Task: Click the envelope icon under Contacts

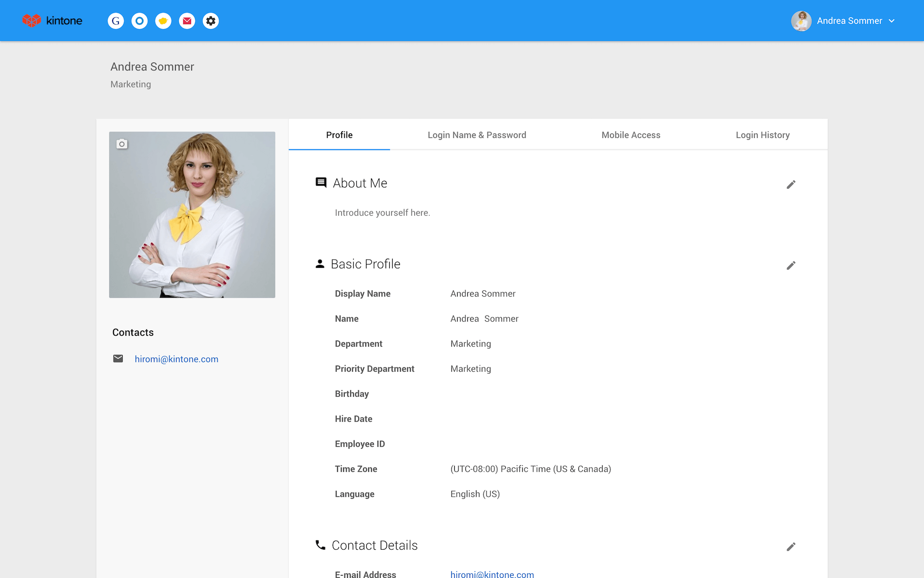Action: (x=118, y=358)
